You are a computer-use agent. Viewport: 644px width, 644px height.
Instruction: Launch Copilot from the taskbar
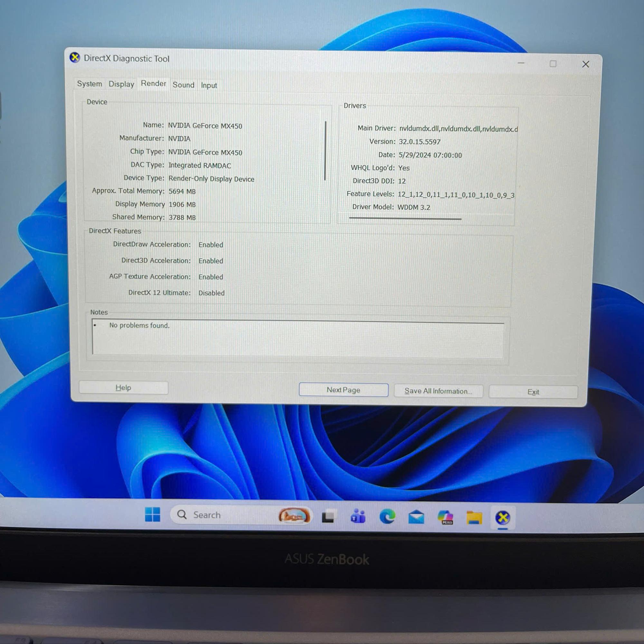pyautogui.click(x=445, y=516)
